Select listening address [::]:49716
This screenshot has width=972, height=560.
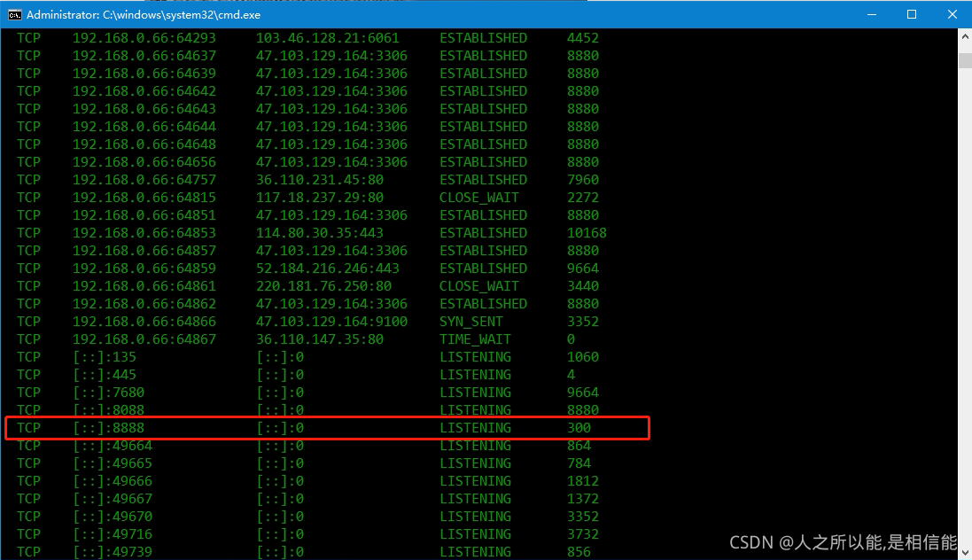coord(113,534)
